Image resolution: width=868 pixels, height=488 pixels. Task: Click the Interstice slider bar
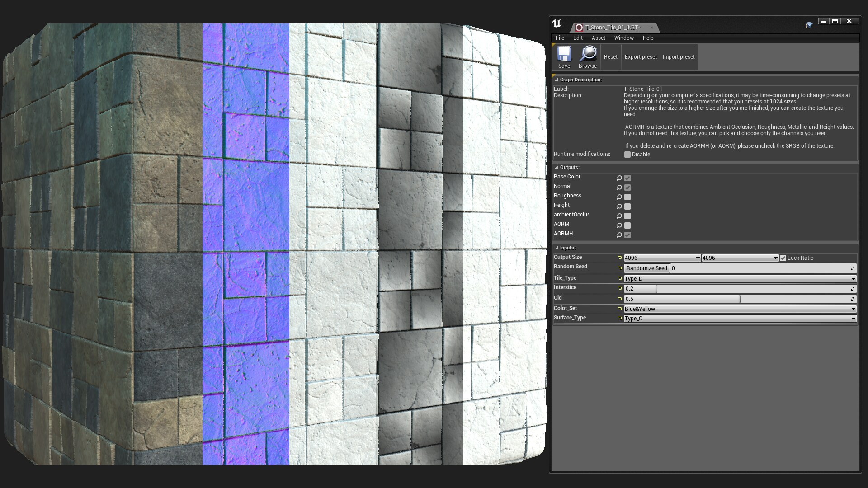(x=737, y=289)
